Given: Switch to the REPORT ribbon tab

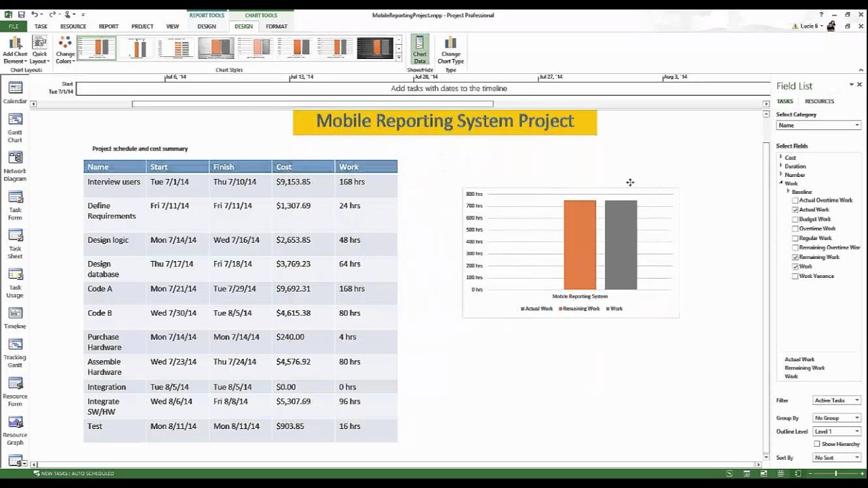Looking at the screenshot, I should 108,26.
